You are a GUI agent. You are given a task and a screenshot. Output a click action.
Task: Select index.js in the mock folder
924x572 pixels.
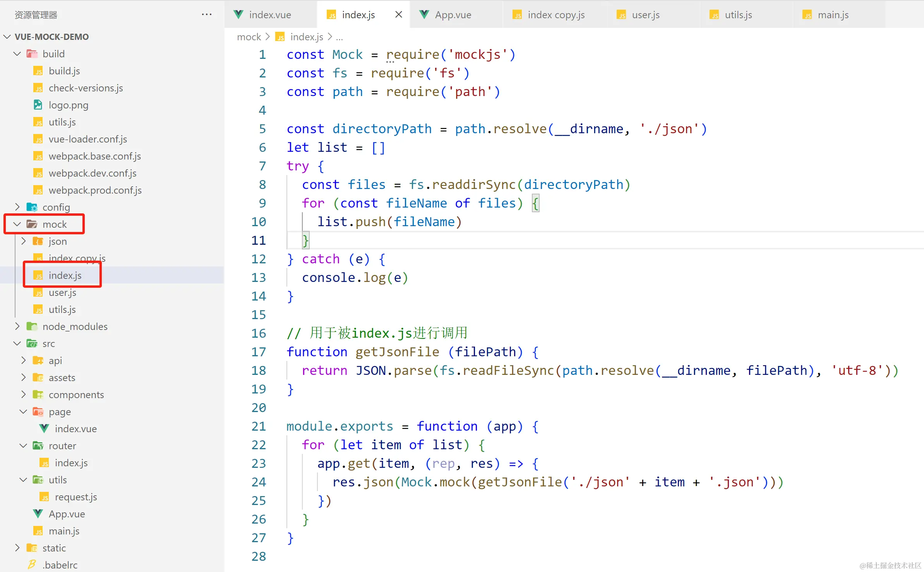pyautogui.click(x=65, y=275)
